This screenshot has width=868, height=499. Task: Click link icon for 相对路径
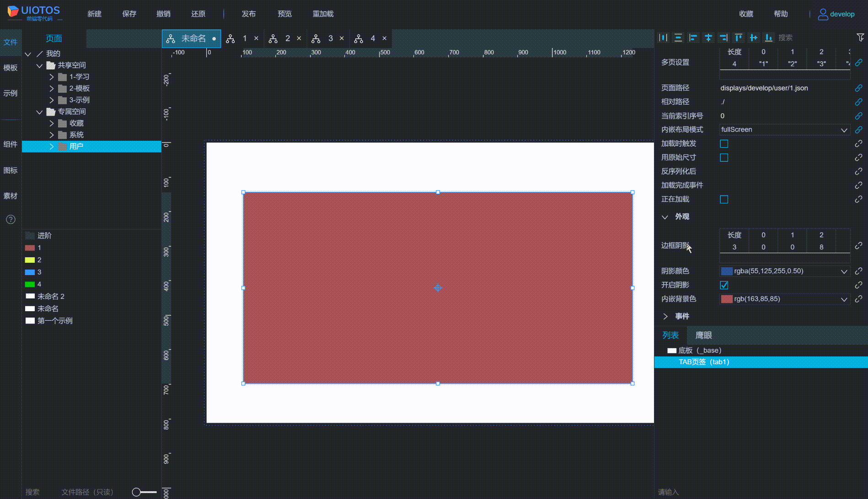point(859,102)
